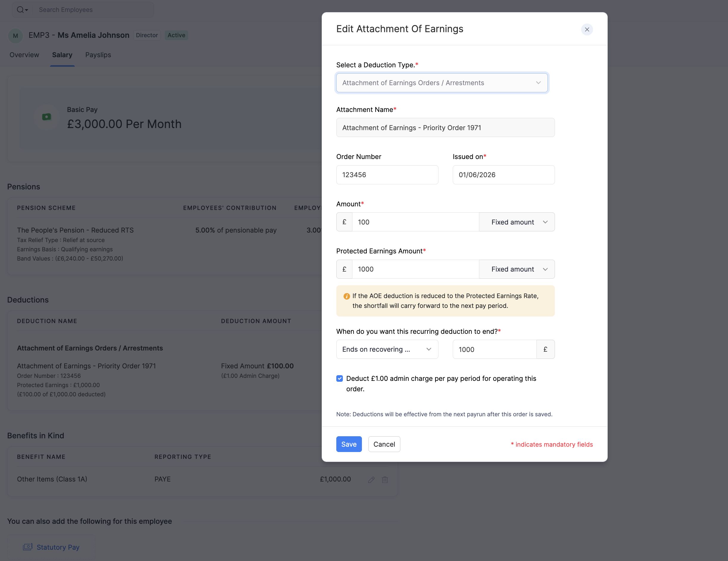Click the pencil edit icon for Other Items (Class 1A)
This screenshot has height=561, width=728.
[x=371, y=479]
